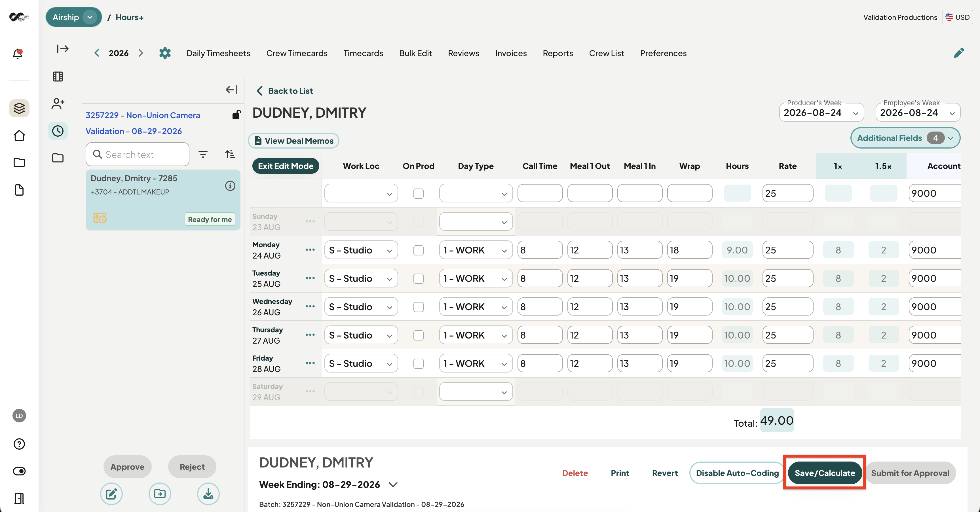The image size is (980, 512).
Task: Open the clock timesheets sidebar icon
Action: pos(58,131)
